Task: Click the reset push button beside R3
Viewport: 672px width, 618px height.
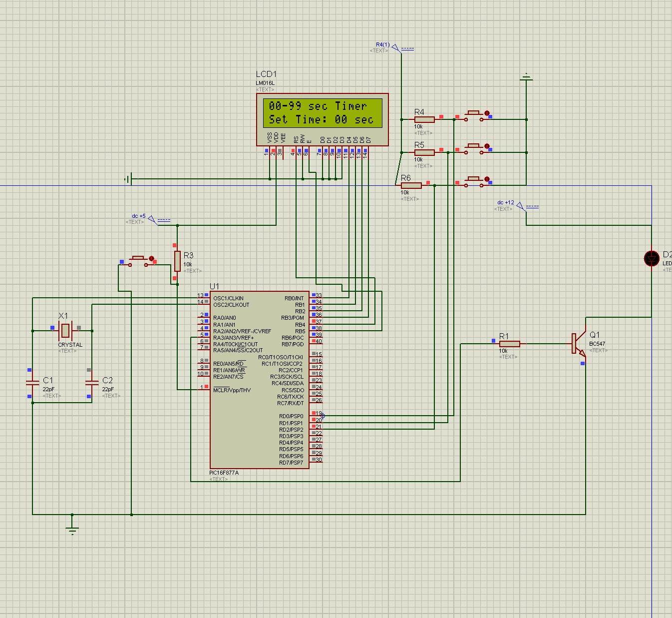Action: tap(138, 261)
